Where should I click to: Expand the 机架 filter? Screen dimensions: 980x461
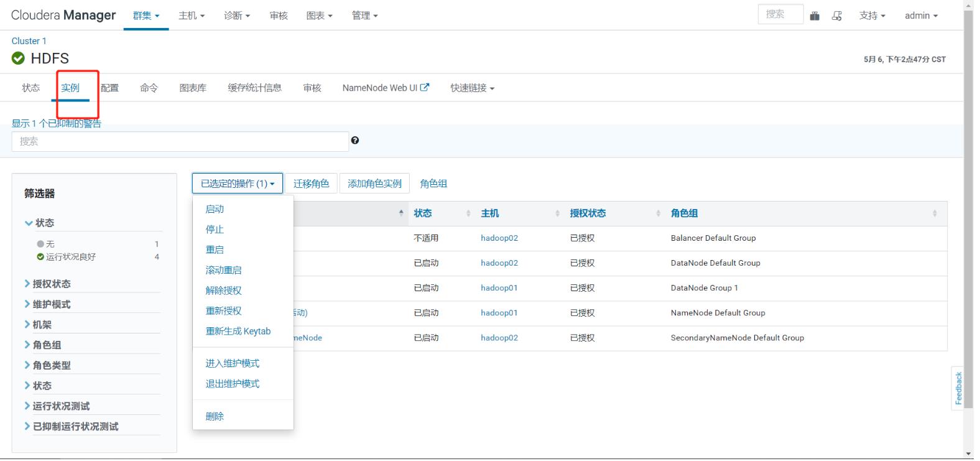tap(39, 325)
